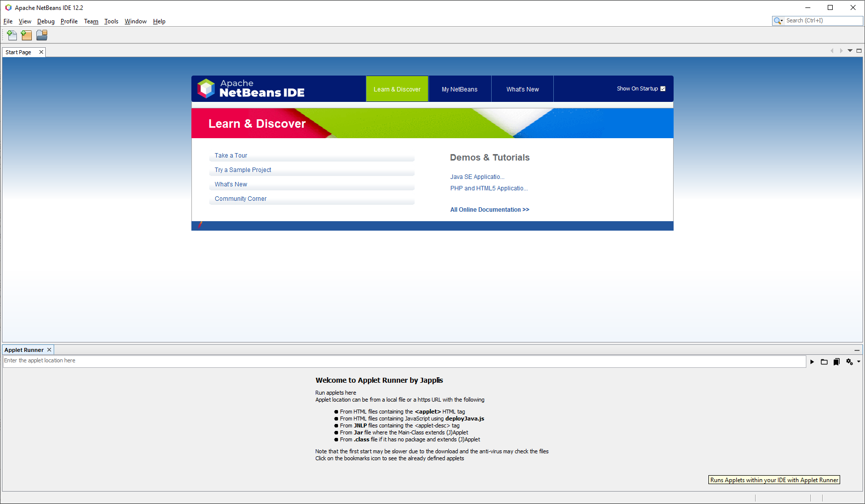
Task: Open the What's New link in list
Action: 231,184
